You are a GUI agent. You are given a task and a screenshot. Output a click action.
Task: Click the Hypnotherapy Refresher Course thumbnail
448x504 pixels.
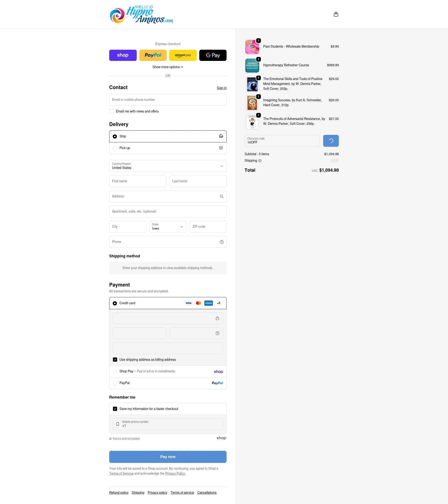[x=252, y=65]
